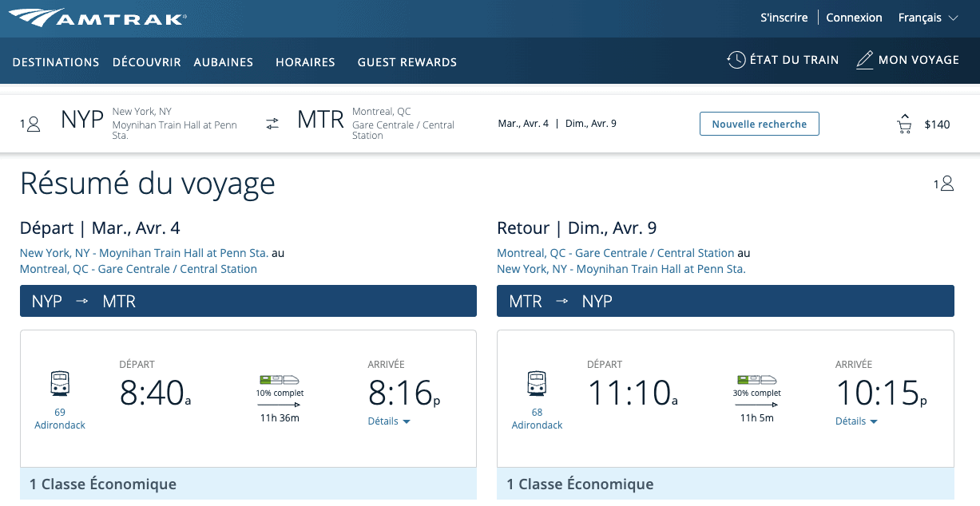Viewport: 980px width, 506px height.
Task: Expand Détails for the 8:16p arrival
Action: 389,421
